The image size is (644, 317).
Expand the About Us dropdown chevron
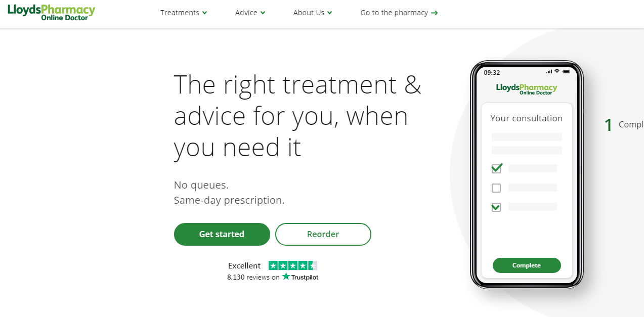click(330, 13)
